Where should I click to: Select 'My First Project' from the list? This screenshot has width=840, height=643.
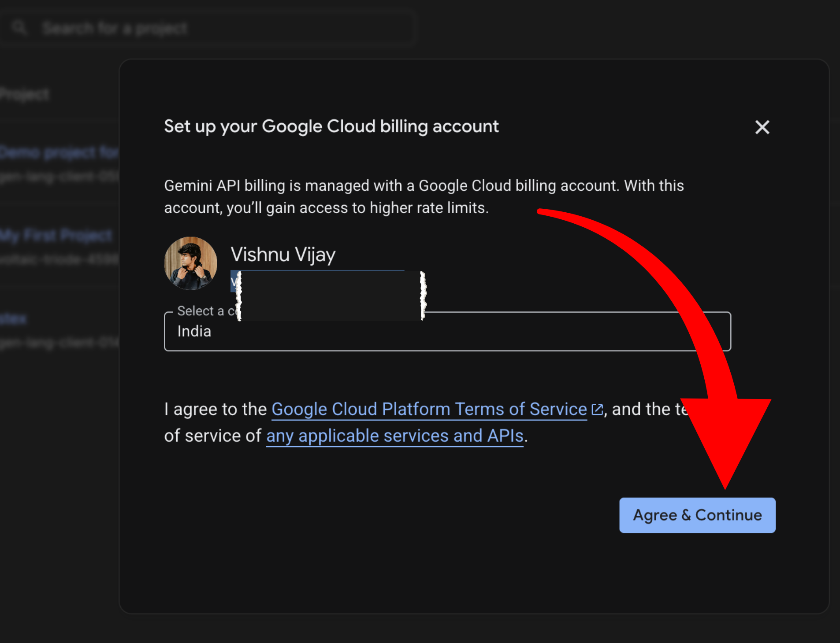[x=56, y=235]
